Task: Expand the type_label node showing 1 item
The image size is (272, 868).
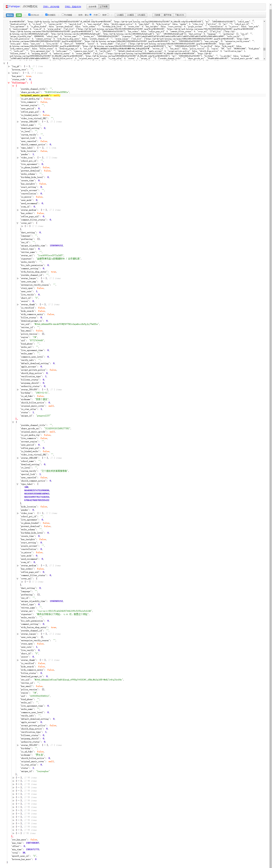Action: coord(18,148)
